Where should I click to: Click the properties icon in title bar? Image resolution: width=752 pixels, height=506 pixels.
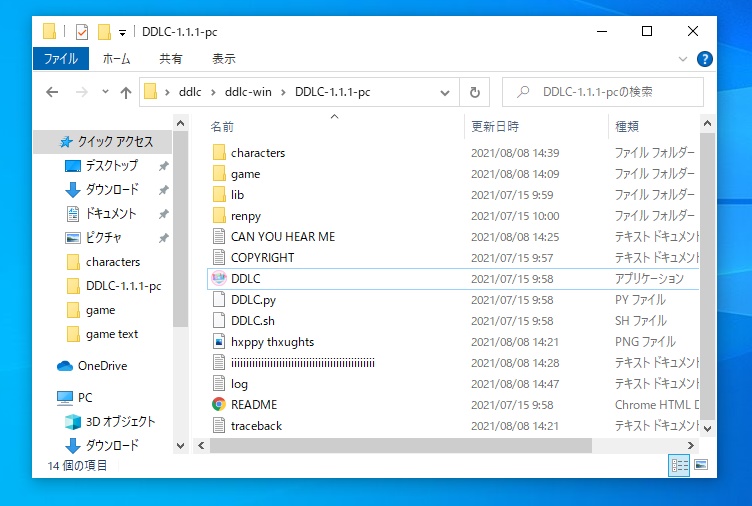tap(81, 31)
